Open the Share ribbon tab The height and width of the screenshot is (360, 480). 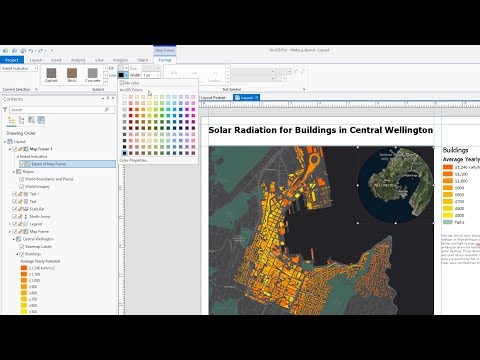(143, 60)
